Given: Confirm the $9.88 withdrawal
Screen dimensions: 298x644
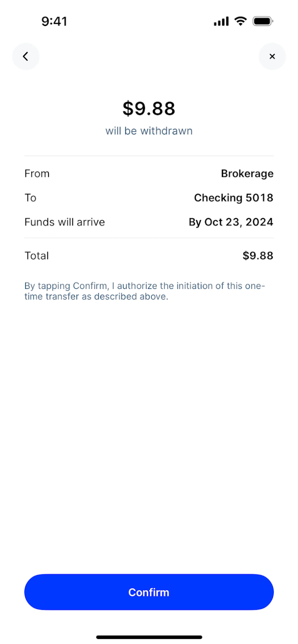Looking at the screenshot, I should click(149, 592).
